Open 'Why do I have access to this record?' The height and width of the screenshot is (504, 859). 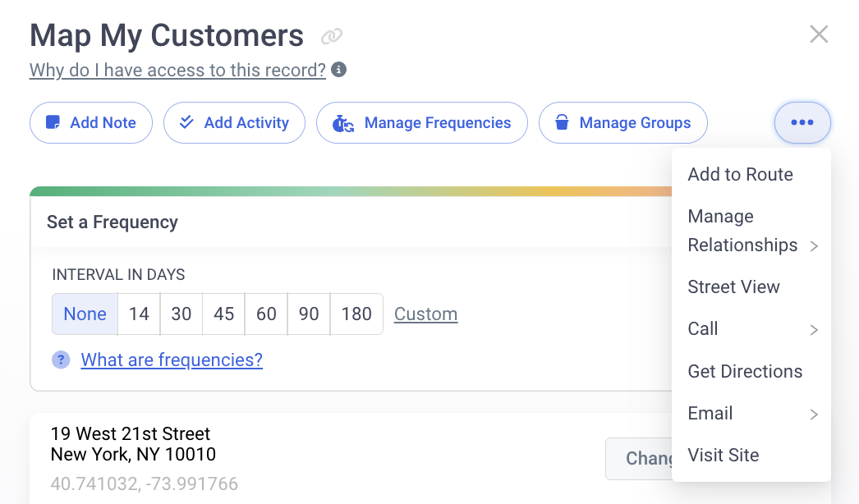pos(177,70)
